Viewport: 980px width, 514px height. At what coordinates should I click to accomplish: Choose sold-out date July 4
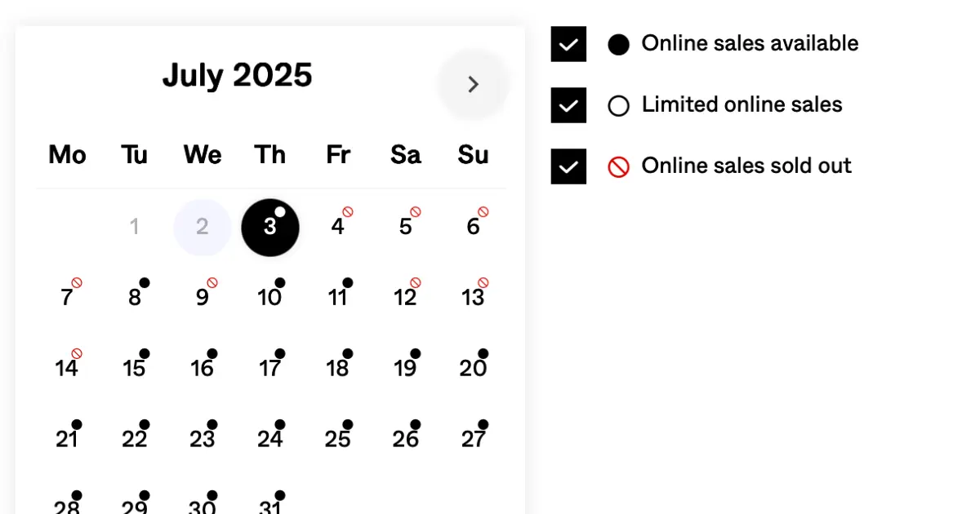[338, 227]
